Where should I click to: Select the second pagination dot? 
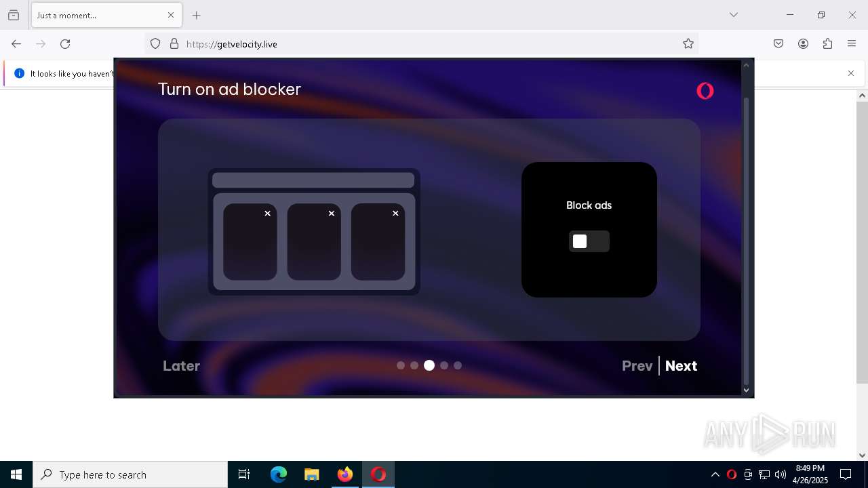(414, 365)
